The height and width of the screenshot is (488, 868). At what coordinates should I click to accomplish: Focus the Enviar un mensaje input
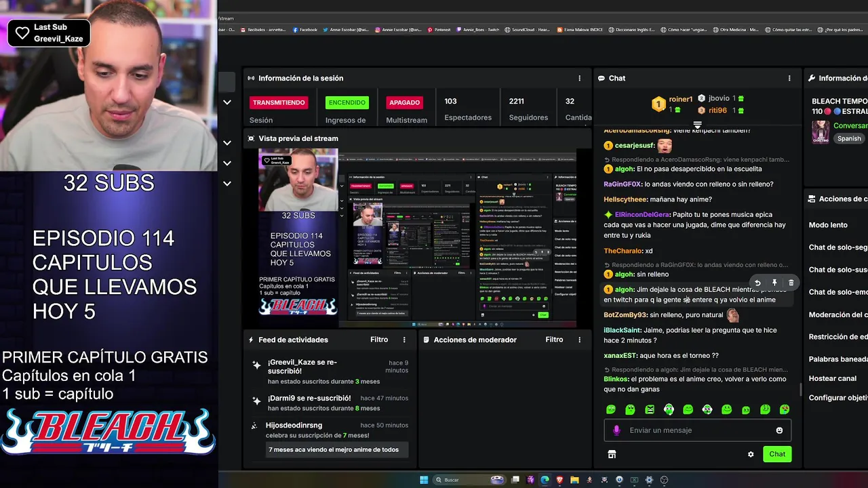pos(697,430)
